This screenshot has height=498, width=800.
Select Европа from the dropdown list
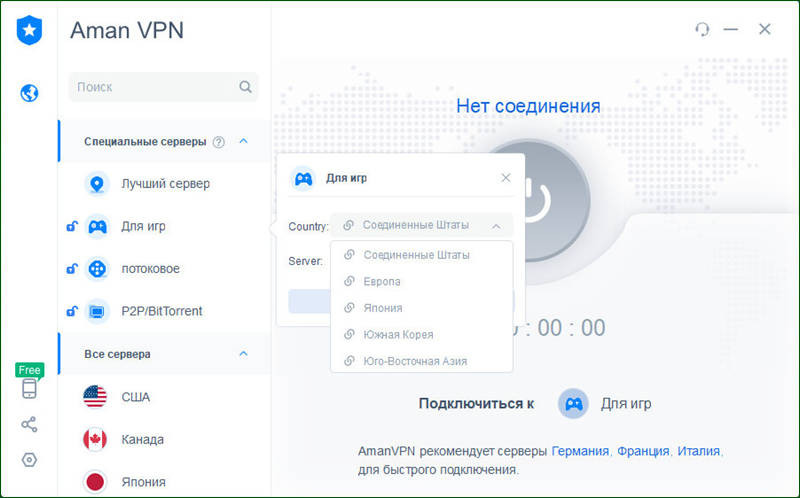[421, 281]
